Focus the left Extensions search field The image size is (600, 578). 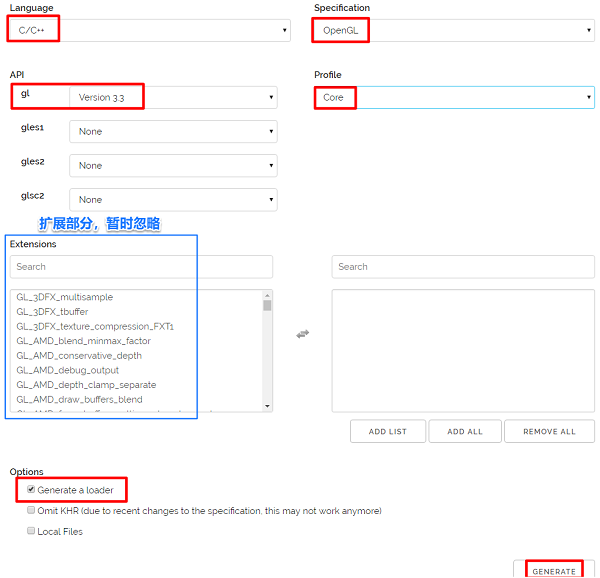[x=141, y=267]
